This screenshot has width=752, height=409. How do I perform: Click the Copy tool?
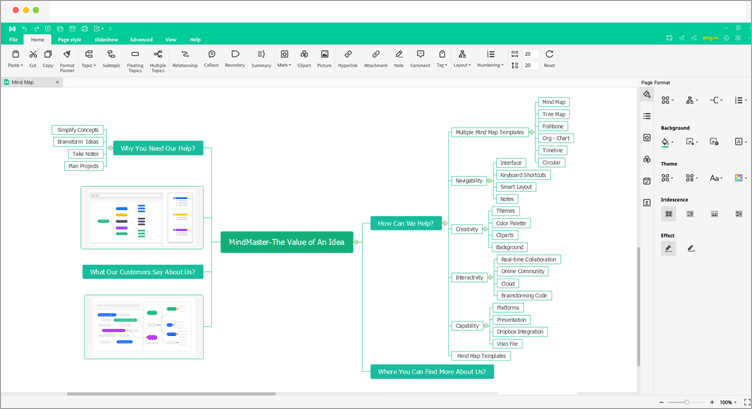(48, 58)
